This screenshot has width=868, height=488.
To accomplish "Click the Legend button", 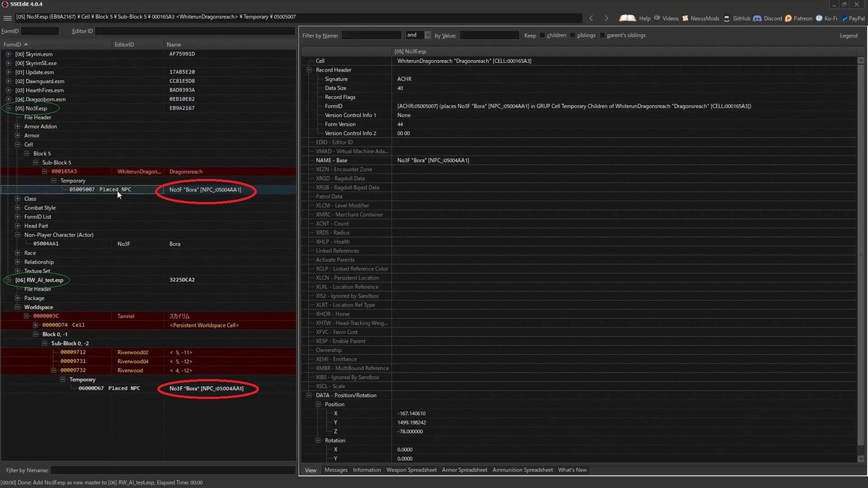I will [x=848, y=35].
